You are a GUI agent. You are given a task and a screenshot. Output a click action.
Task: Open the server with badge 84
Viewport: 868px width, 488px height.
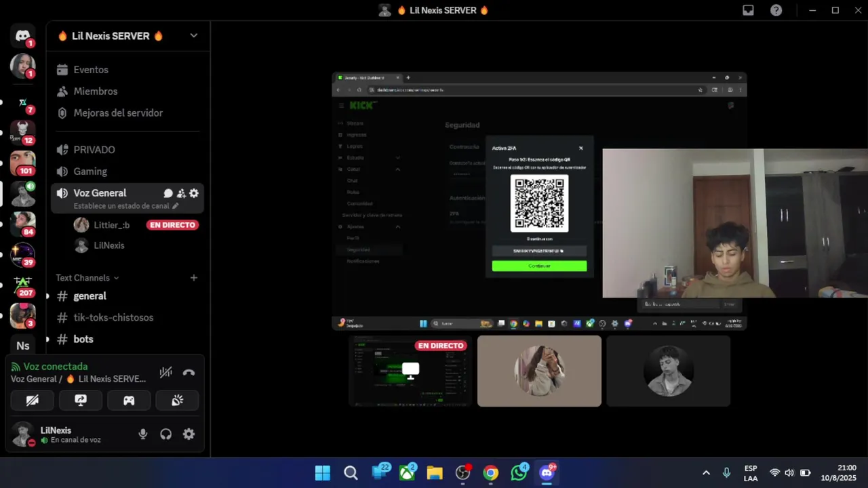(x=22, y=224)
